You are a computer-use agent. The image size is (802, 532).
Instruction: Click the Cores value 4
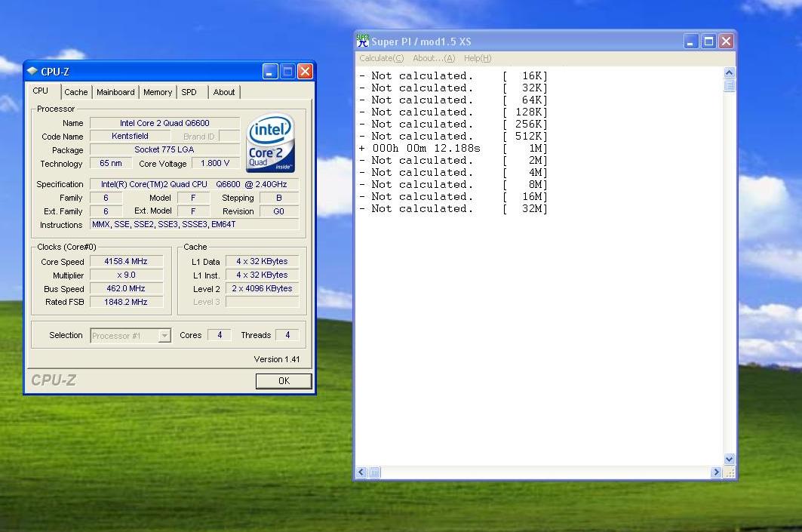coord(220,335)
